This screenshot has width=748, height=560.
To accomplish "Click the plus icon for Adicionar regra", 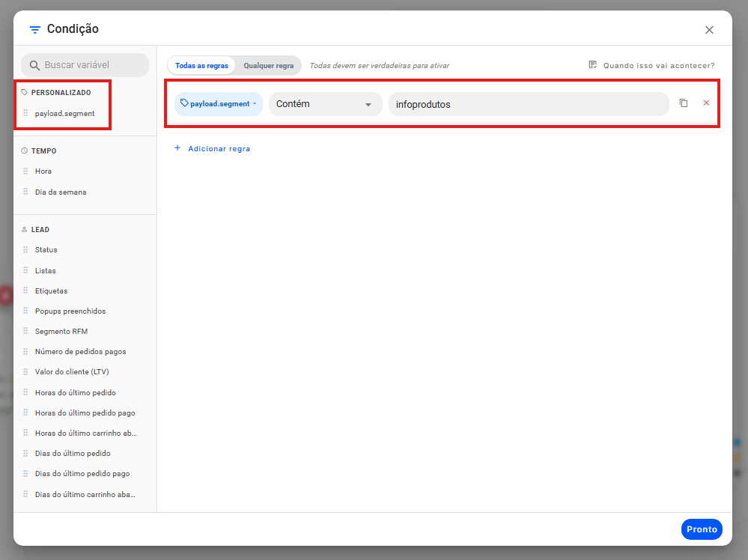I will point(177,148).
